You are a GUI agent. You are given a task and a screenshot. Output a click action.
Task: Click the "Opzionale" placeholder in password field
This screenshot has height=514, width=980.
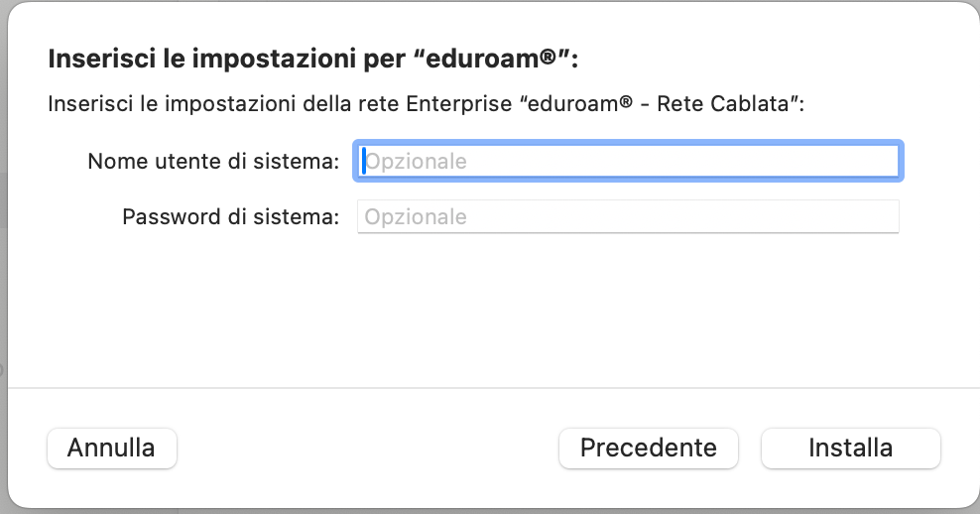point(416,216)
